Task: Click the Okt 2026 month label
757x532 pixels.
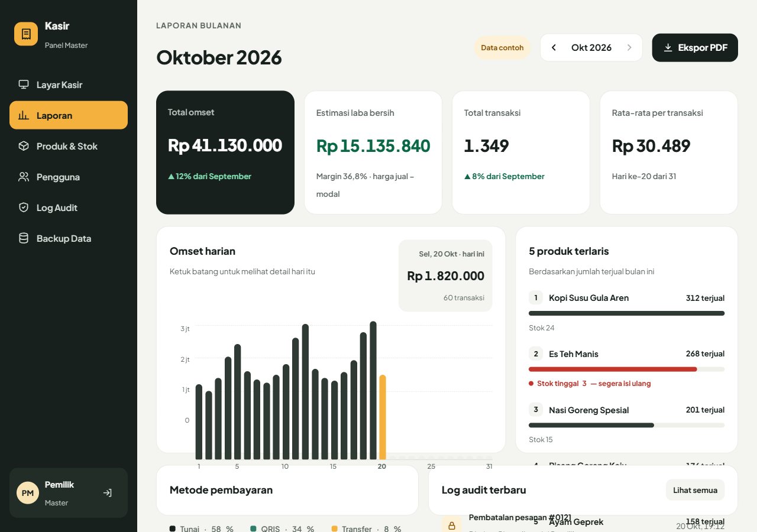Action: tap(591, 47)
